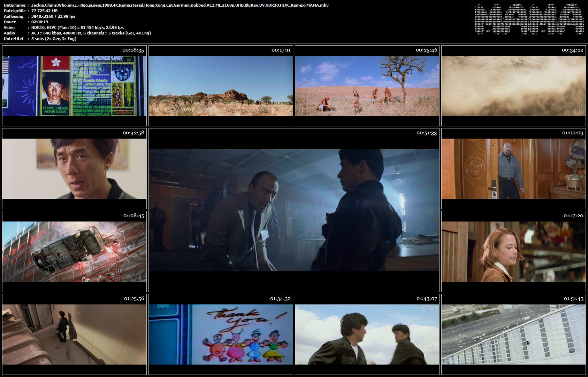Click the 'Video' label
The height and width of the screenshot is (377, 588).
pos(9,28)
